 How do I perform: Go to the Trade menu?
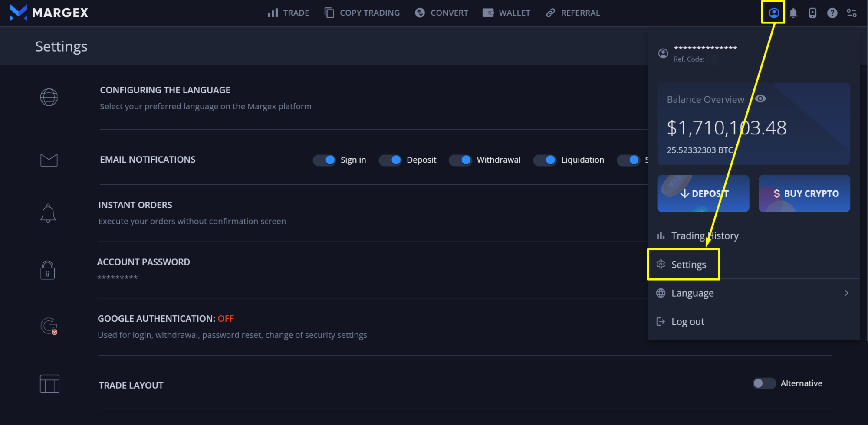point(289,13)
